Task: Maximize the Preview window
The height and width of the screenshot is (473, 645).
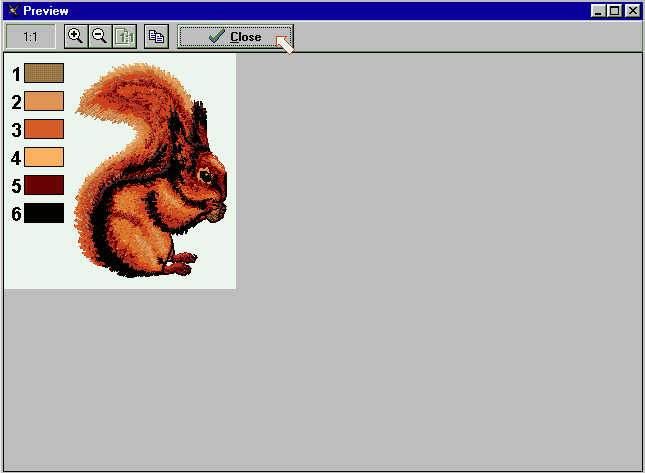Action: [614, 11]
